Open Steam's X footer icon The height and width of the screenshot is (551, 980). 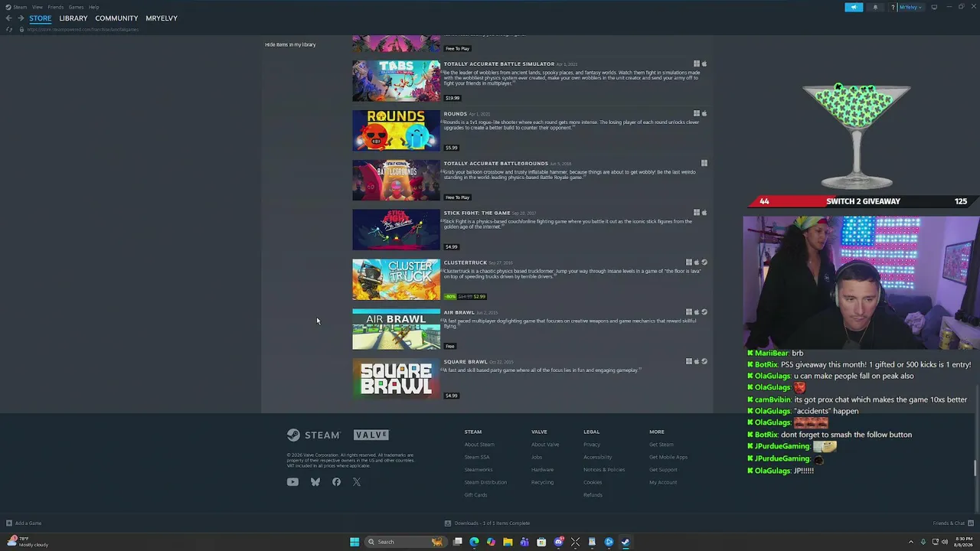tap(357, 482)
